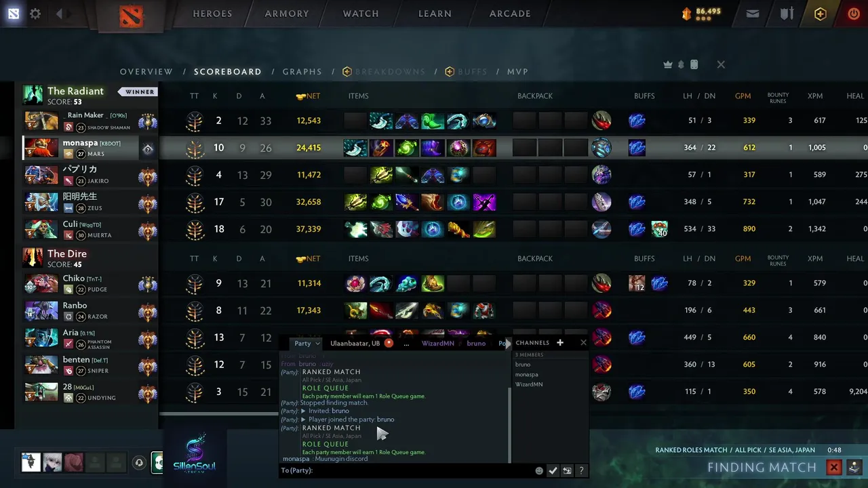Open the settings gear in top bar
The width and height of the screenshot is (868, 488).
point(35,14)
